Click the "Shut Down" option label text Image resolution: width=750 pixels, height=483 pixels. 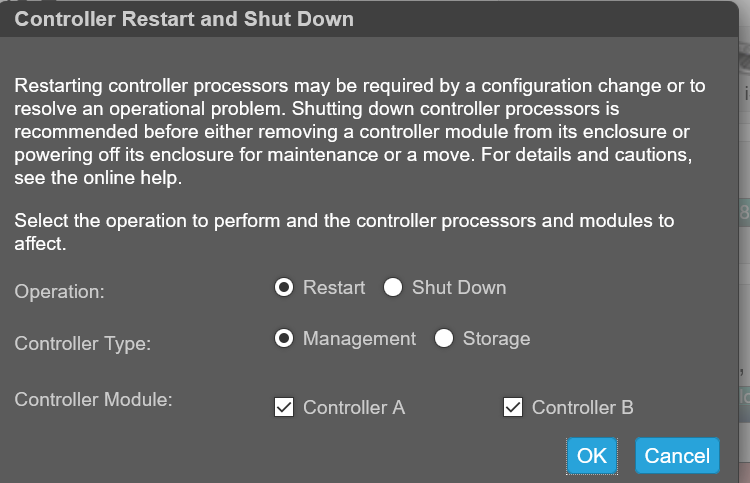tap(459, 288)
